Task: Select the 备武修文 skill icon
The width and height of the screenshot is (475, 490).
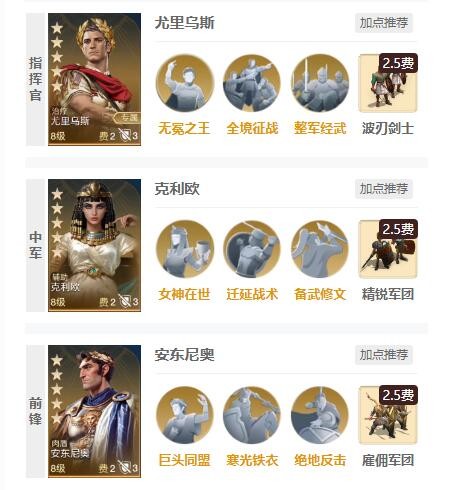Action: [320, 249]
